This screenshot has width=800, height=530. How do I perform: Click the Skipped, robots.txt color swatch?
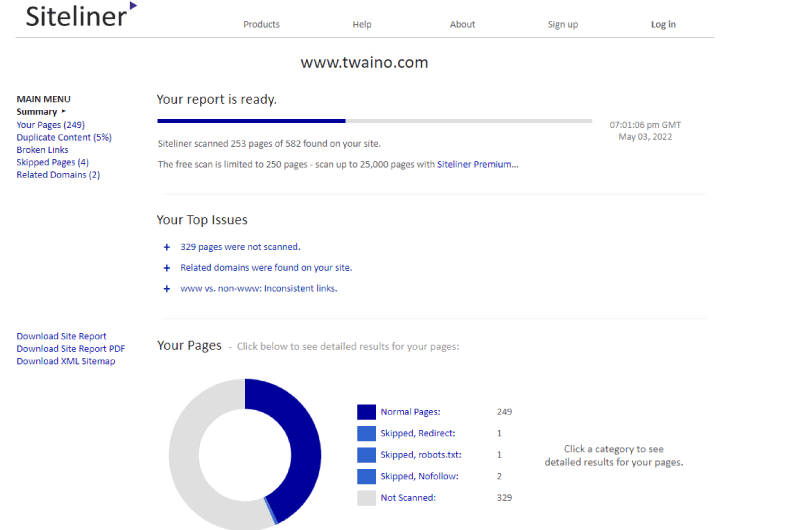pos(366,455)
